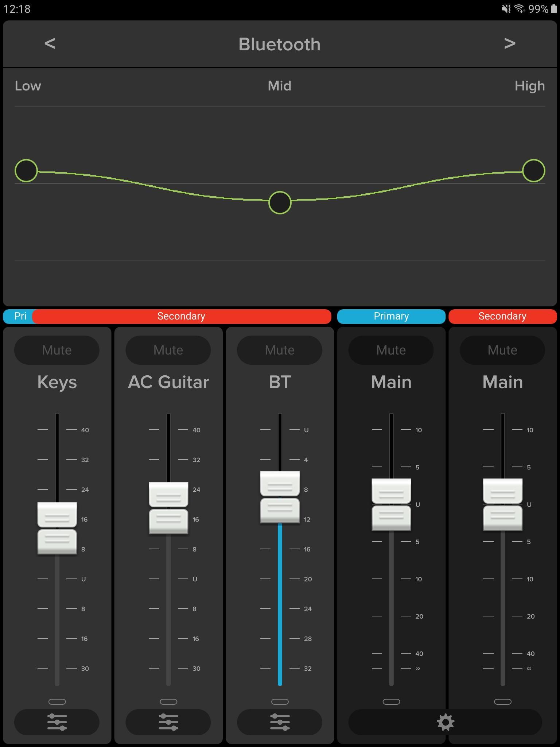
Task: Mute the Secondary Main output
Action: 503,350
